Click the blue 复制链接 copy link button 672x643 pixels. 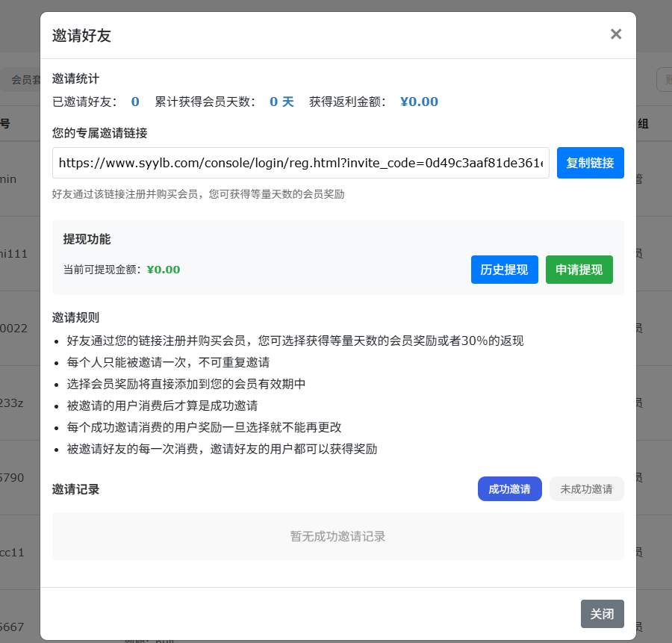tap(590, 163)
